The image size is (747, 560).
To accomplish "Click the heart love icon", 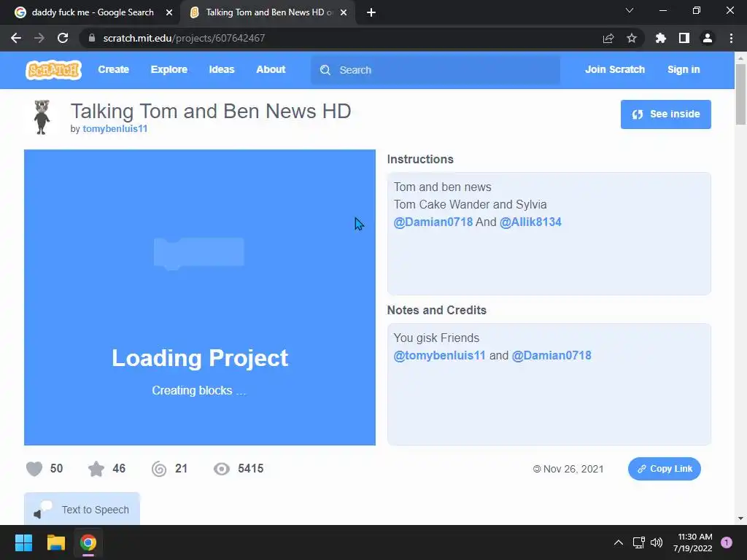I will (x=34, y=469).
